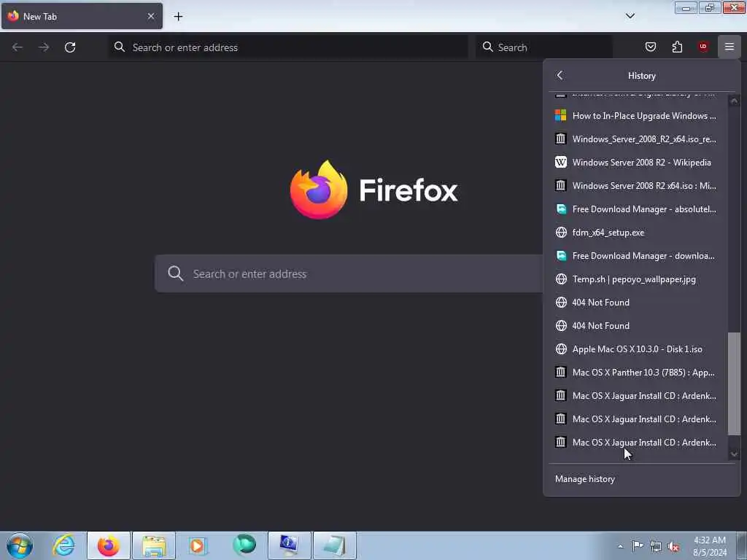Click the teal round app taskbar icon
The height and width of the screenshot is (560, 747).
coord(244,545)
